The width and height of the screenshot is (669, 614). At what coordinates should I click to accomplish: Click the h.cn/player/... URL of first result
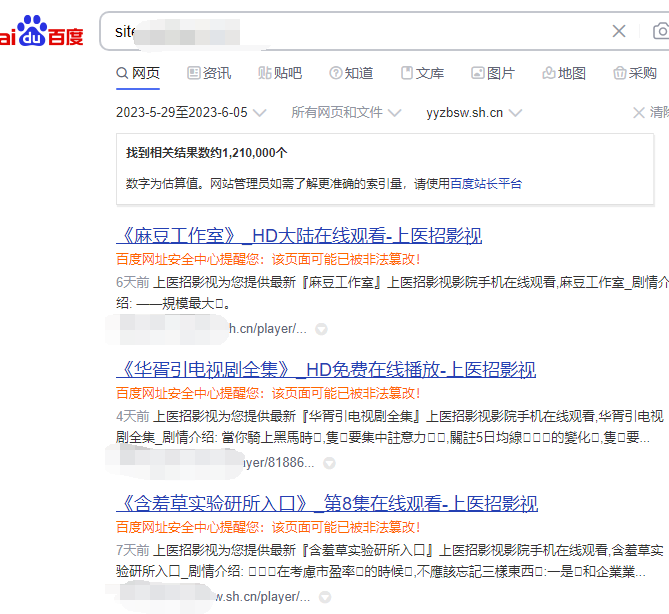point(268,329)
